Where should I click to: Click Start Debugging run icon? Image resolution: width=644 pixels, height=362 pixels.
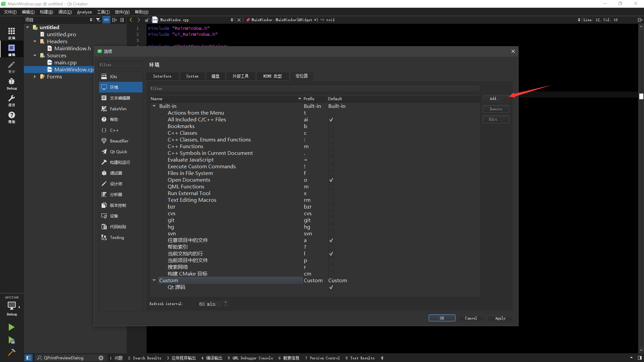[x=11, y=341]
